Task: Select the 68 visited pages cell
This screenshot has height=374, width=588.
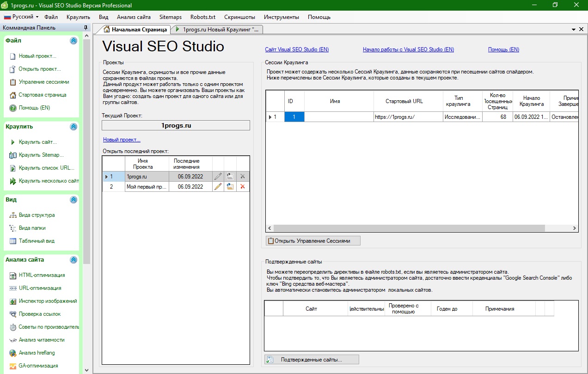Action: (497, 117)
